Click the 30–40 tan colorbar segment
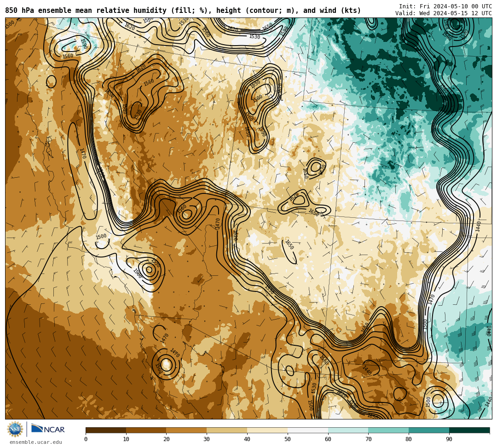Viewport: 497px width, 448px height. (227, 430)
